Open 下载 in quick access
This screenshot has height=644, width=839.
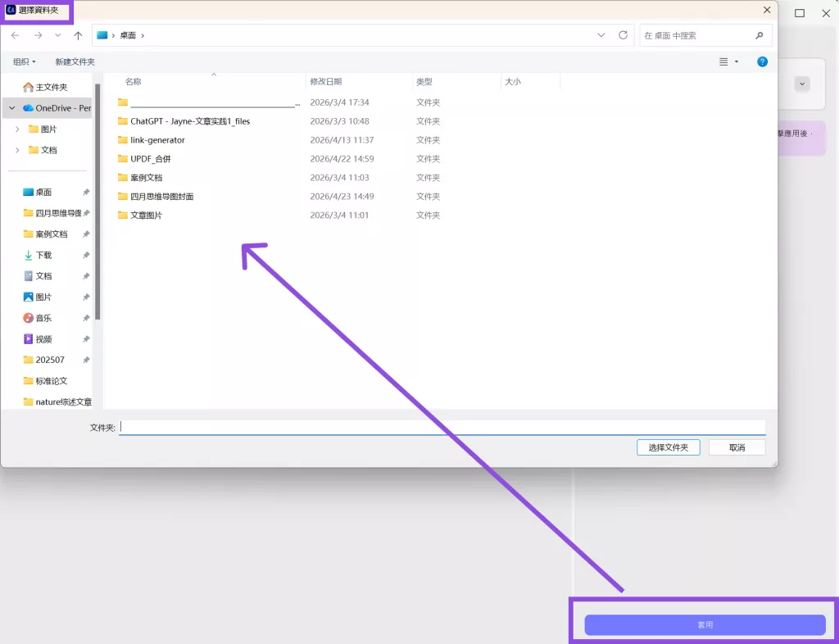click(38, 255)
